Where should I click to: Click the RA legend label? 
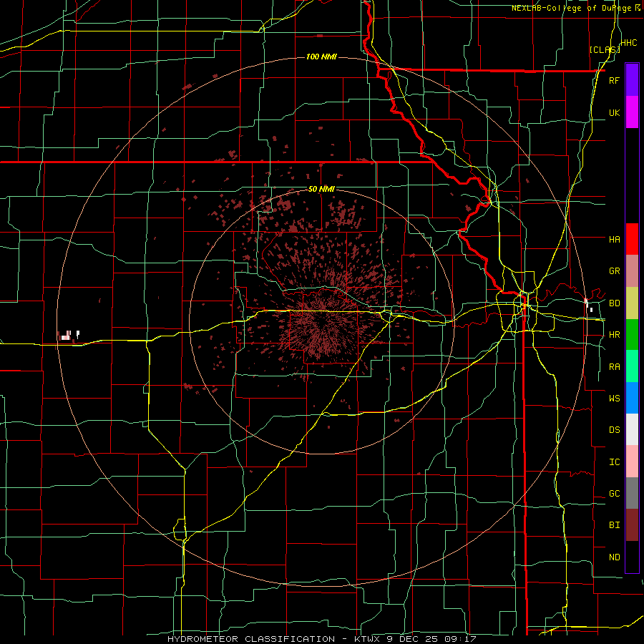click(614, 367)
